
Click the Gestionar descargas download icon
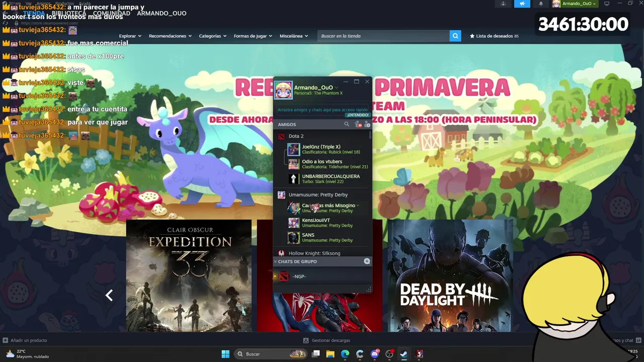(x=306, y=340)
